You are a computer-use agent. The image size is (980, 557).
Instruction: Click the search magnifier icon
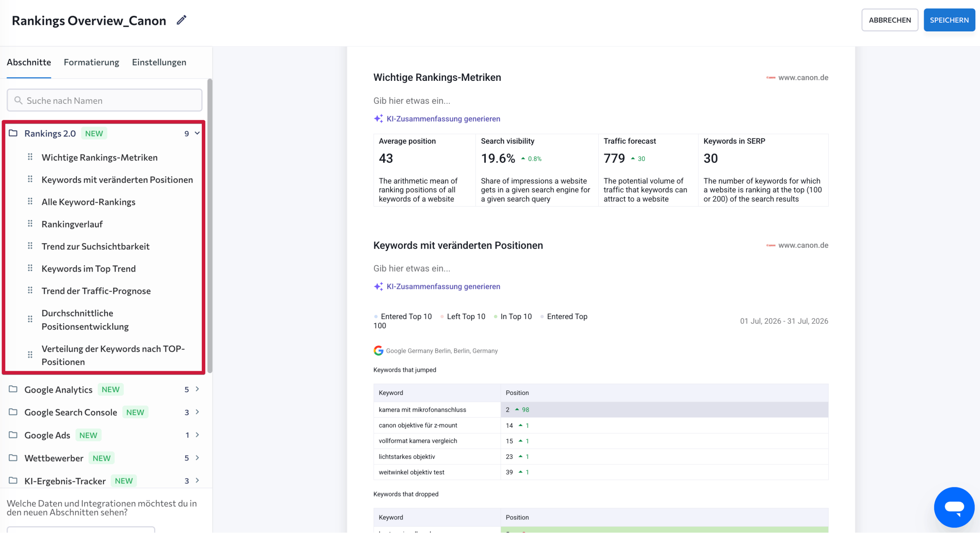point(18,100)
